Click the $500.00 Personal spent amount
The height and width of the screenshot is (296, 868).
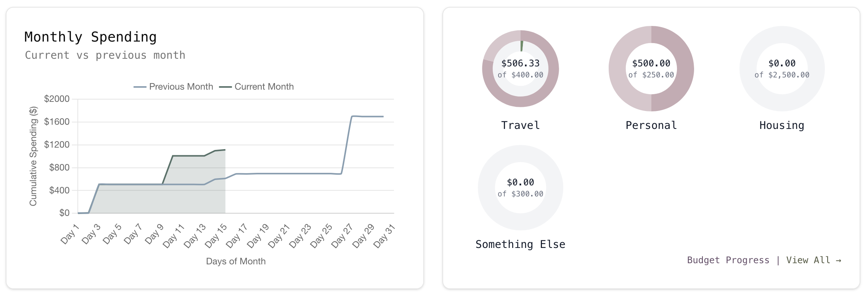pyautogui.click(x=651, y=63)
